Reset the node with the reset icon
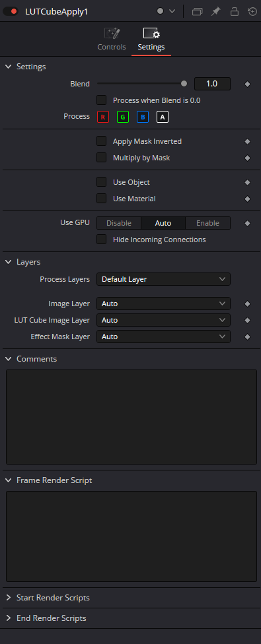Viewport: 261px width, 644px height. (252, 11)
